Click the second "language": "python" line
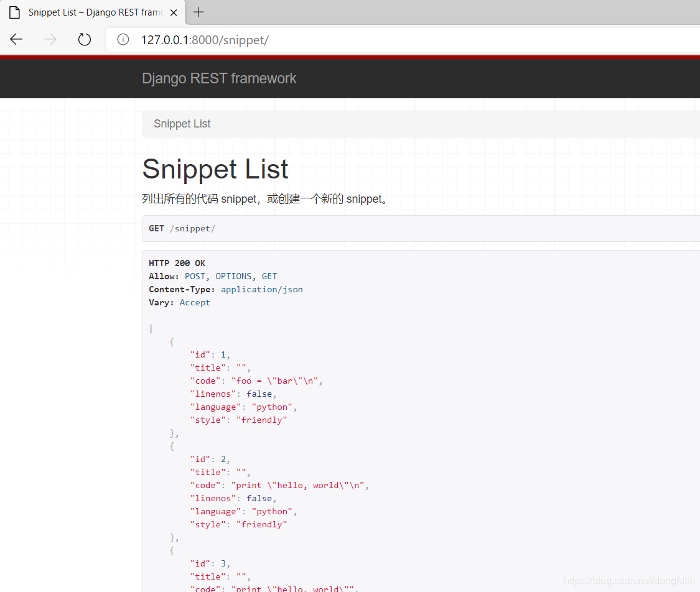 (244, 511)
